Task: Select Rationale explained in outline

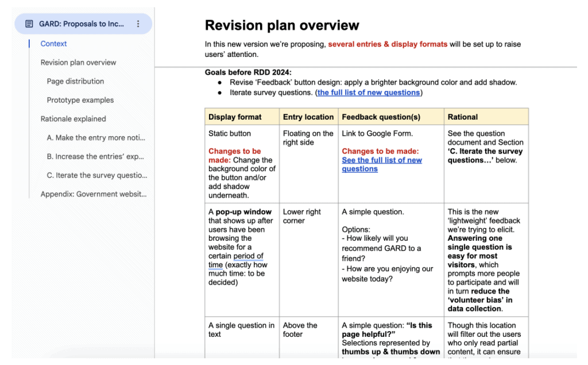Action: point(73,118)
